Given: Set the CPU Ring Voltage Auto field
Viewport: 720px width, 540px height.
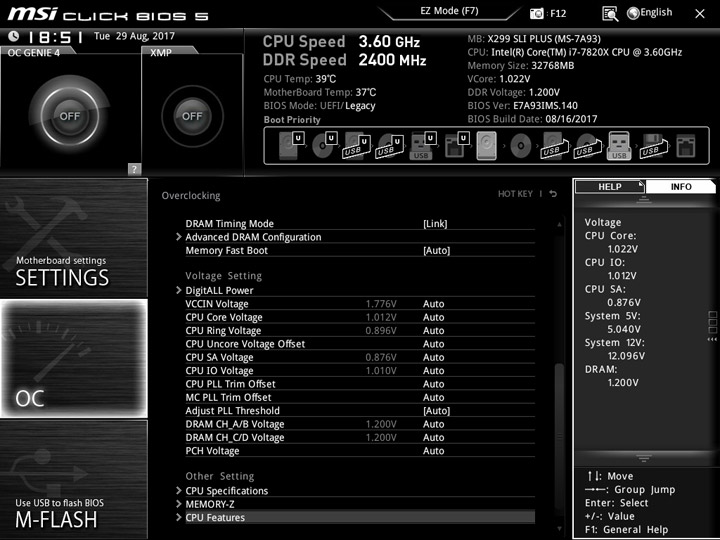Looking at the screenshot, I should 433,330.
